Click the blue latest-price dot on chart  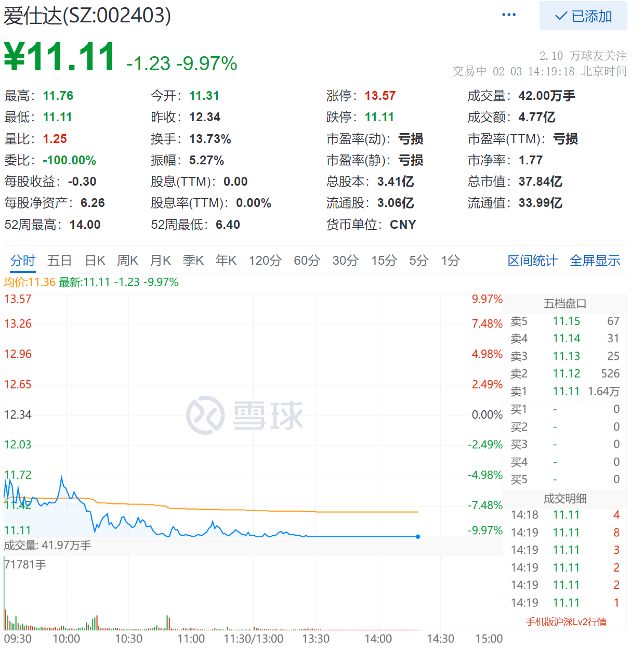click(418, 536)
